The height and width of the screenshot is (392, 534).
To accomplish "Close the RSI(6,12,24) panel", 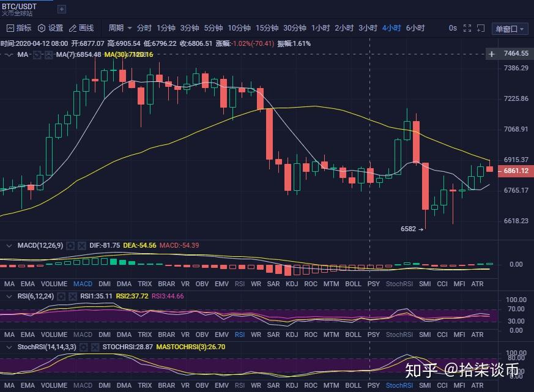I will [73, 297].
